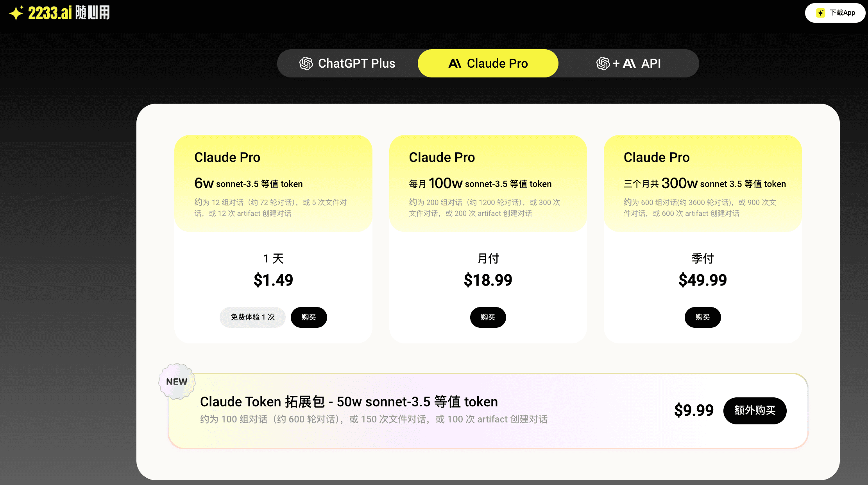This screenshot has width=868, height=485.
Task: Click the 月付 billing label
Action: pos(488,259)
